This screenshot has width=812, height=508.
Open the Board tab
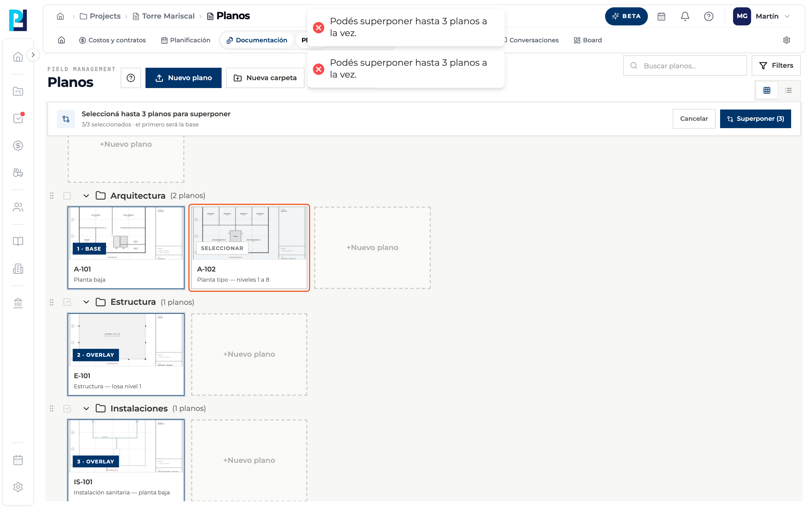click(x=588, y=40)
